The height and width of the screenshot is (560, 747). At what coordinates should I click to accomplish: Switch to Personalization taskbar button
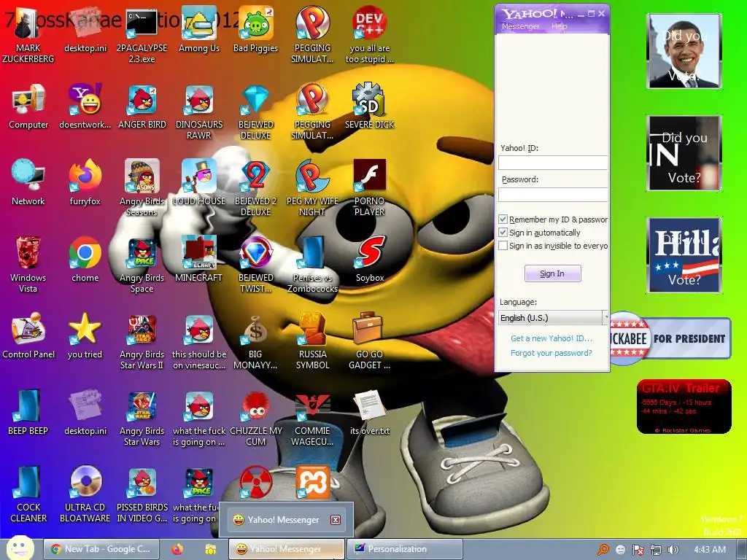pyautogui.click(x=404, y=549)
